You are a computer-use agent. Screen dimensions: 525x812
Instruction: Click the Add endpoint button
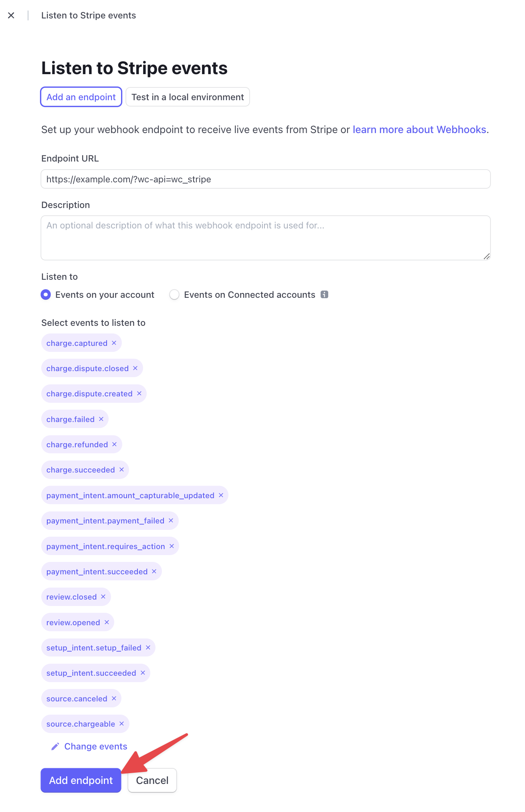80,780
